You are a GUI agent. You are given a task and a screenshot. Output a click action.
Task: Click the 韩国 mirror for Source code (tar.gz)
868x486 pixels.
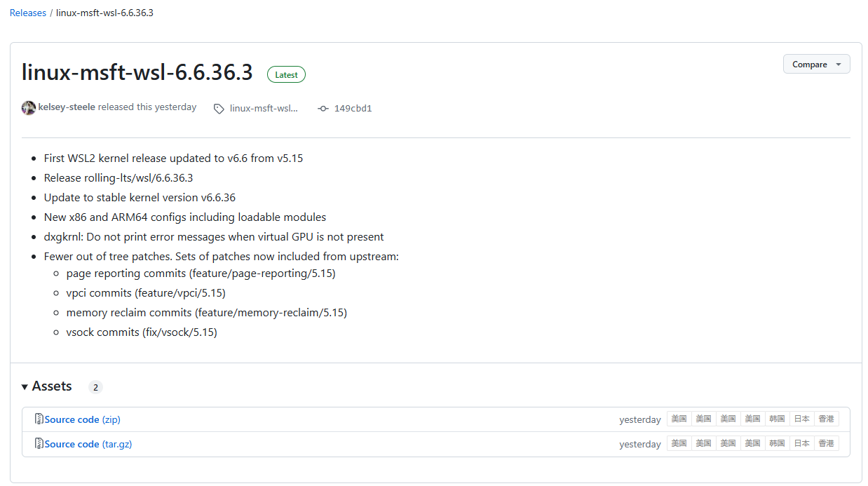777,443
